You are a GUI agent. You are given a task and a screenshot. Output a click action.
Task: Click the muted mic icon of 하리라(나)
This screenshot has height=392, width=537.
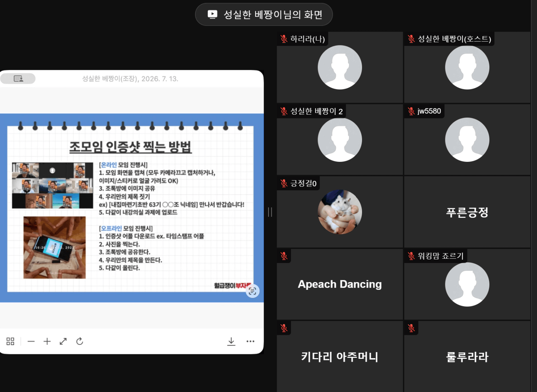click(284, 39)
